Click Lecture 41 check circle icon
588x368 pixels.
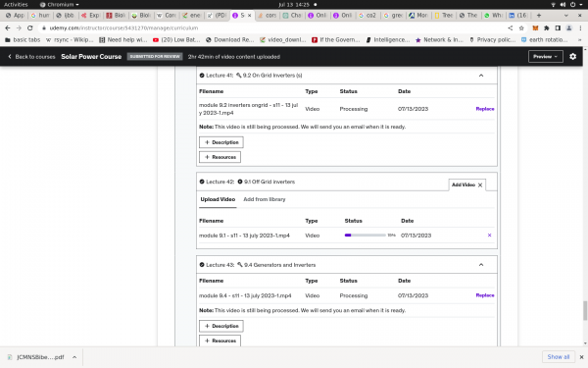pyautogui.click(x=202, y=76)
